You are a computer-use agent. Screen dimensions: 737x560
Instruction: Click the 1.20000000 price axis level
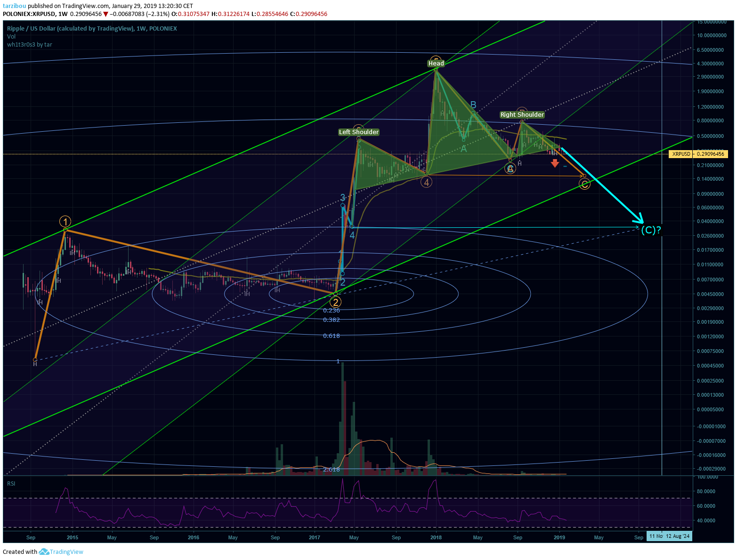click(711, 107)
